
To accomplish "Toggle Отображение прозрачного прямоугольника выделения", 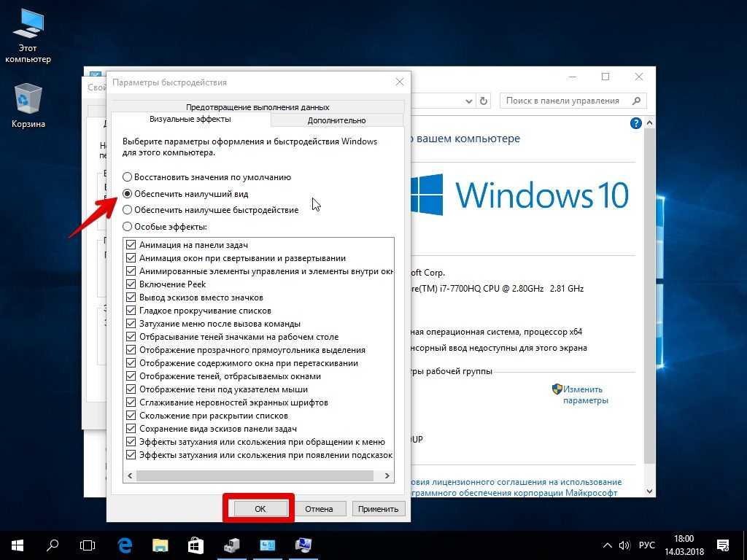I will pyautogui.click(x=131, y=350).
